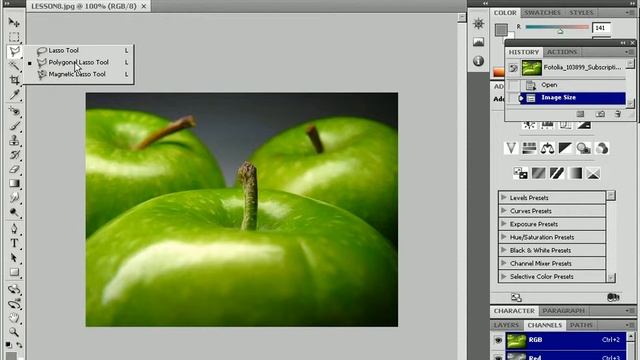Open the Histogram panel icon
The image size is (640, 360).
[478, 42]
